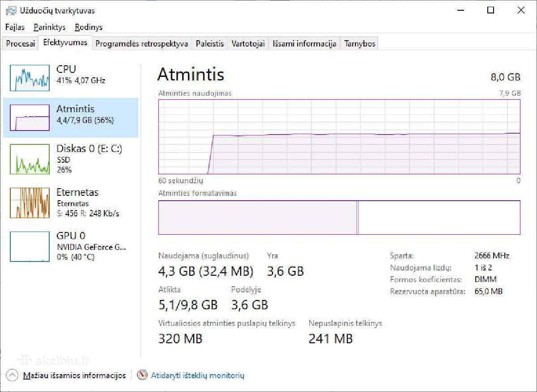Screen dimensions: 537x392
Task: Switch to the Programėlės retrospektyva tab
Action: [142, 44]
